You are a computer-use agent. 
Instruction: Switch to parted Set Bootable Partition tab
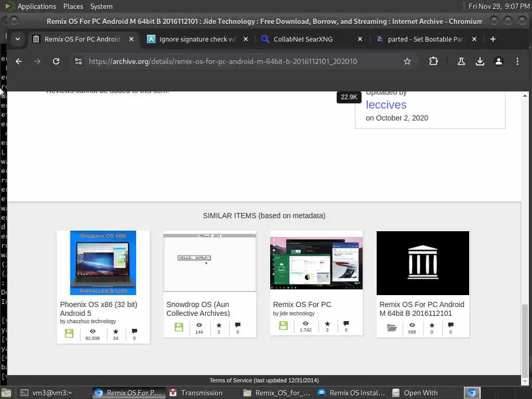(x=425, y=39)
